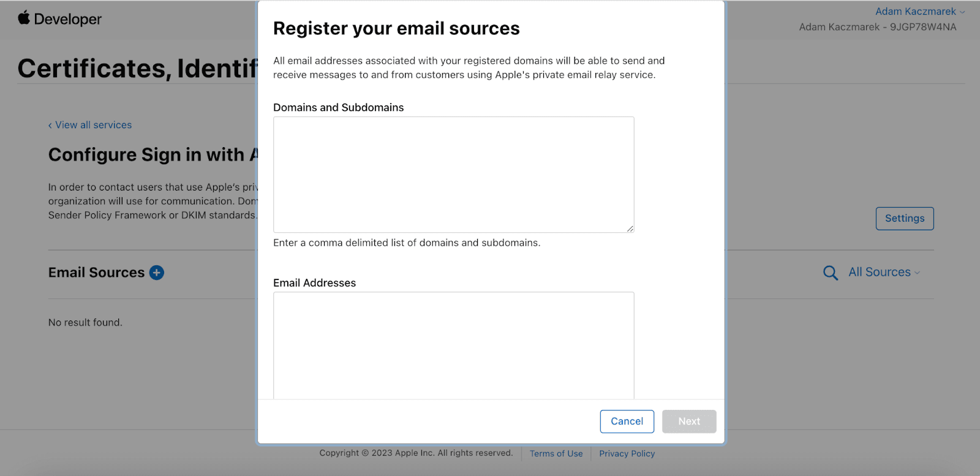Open Terms of Use link
Image resolution: width=980 pixels, height=476 pixels.
click(556, 453)
